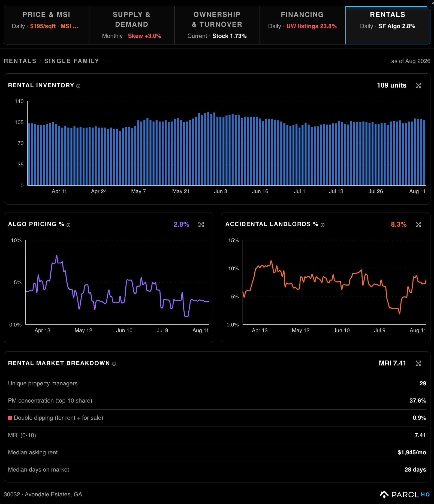Click the 2.8% Algo Pricing value
Viewport: 434px width, 504px height.
coord(181,224)
